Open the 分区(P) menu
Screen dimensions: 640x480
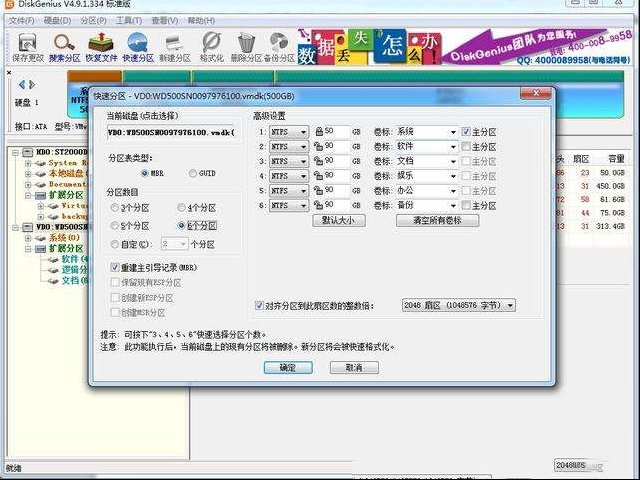point(93,20)
